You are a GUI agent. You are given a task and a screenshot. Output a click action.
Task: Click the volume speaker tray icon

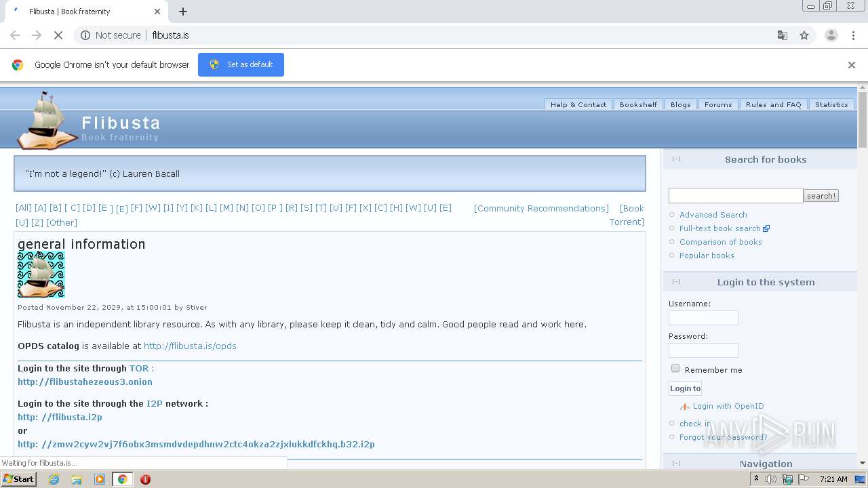tap(771, 479)
